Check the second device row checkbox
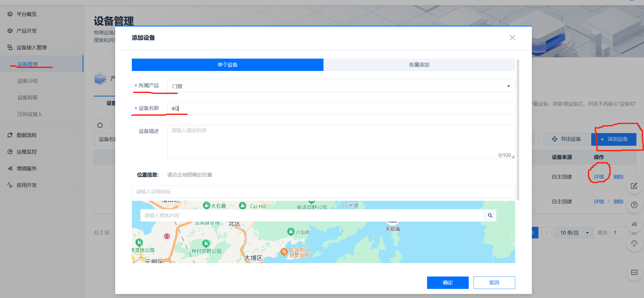The image size is (644, 298). pos(104,202)
